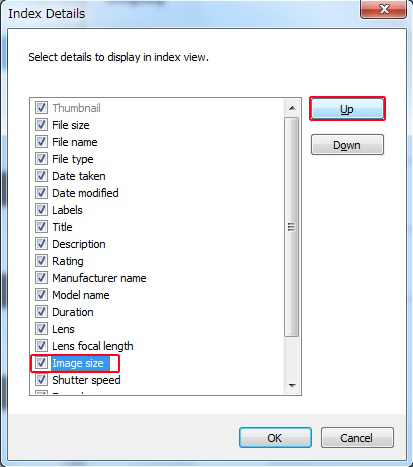Uncheck the Date taken checkbox
This screenshot has height=467, width=413.
point(41,176)
